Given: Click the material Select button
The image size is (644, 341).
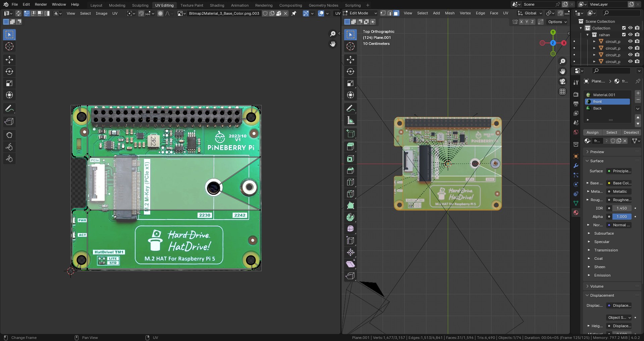Looking at the screenshot, I should (611, 132).
